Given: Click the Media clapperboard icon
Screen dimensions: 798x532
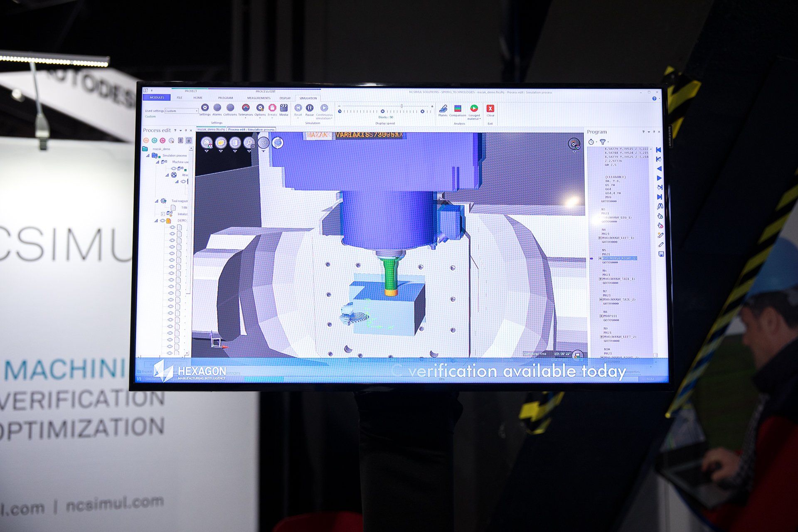Looking at the screenshot, I should coord(284,108).
